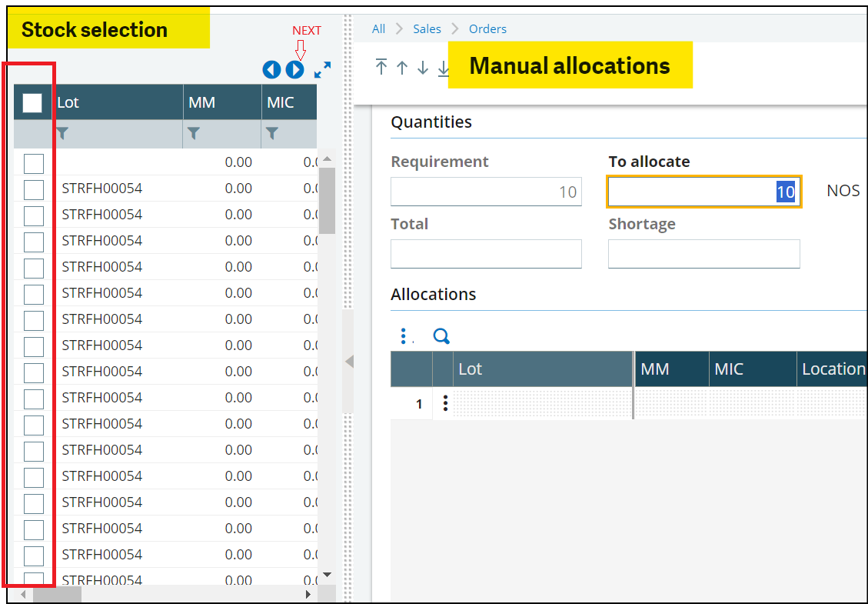Open the search in the Allocations grid

(x=441, y=336)
